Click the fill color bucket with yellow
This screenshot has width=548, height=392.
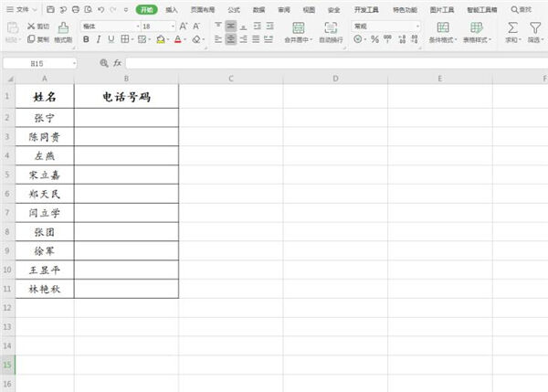point(161,39)
